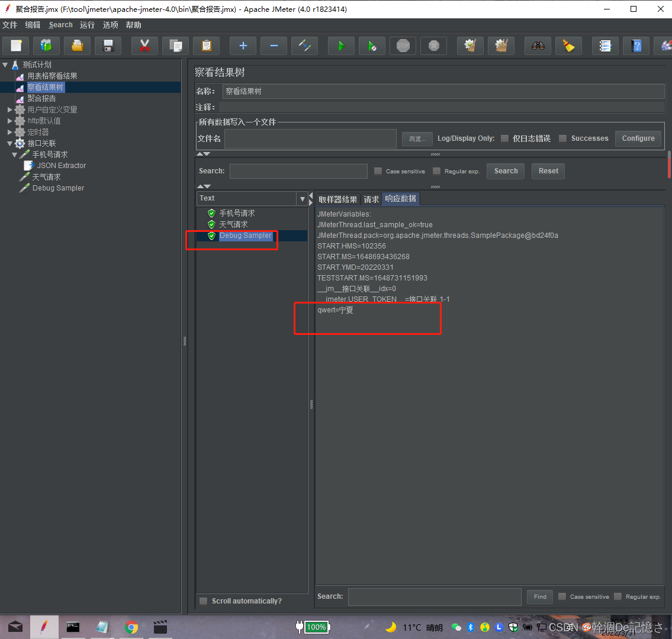Enable 仅日志错误 checkbox

[505, 138]
